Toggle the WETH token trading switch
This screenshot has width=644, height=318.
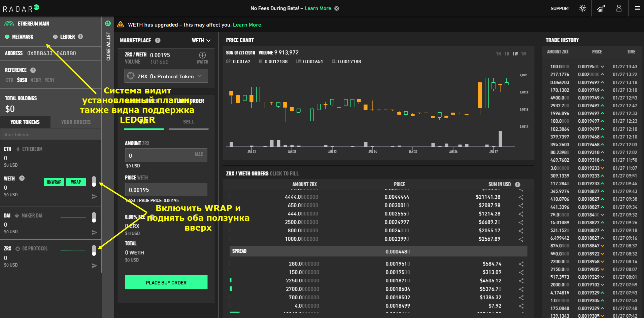click(94, 182)
